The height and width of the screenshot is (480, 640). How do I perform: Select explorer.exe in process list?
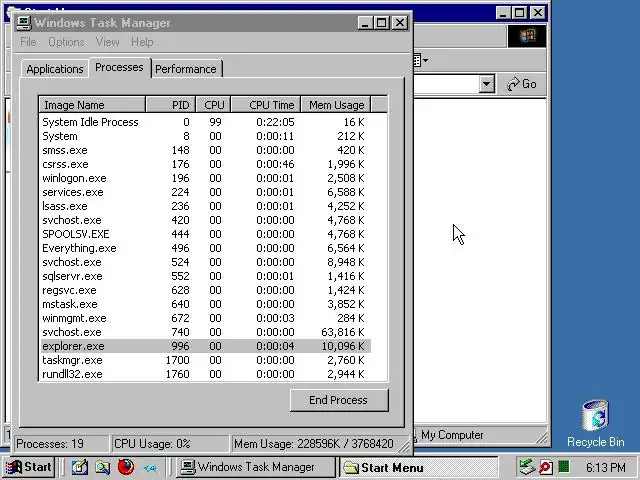(205, 346)
